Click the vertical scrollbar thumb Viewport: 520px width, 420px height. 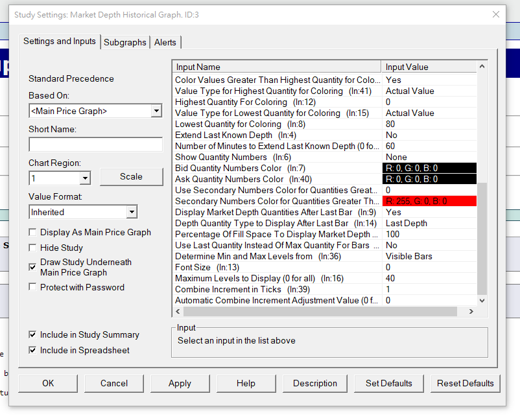pyautogui.click(x=482, y=238)
